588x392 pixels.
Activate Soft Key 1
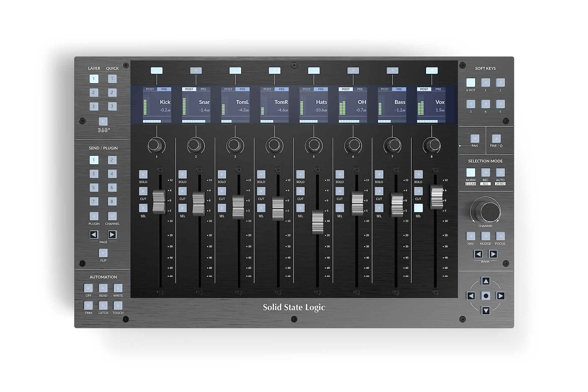tap(485, 83)
